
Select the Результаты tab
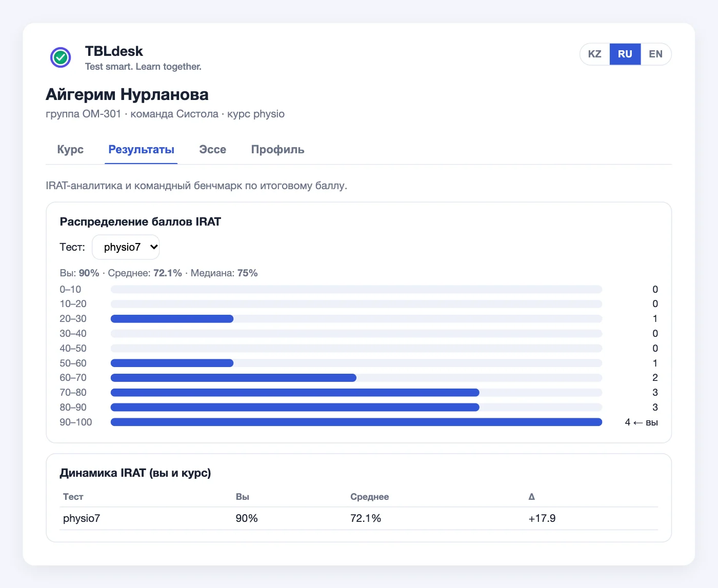click(x=141, y=150)
